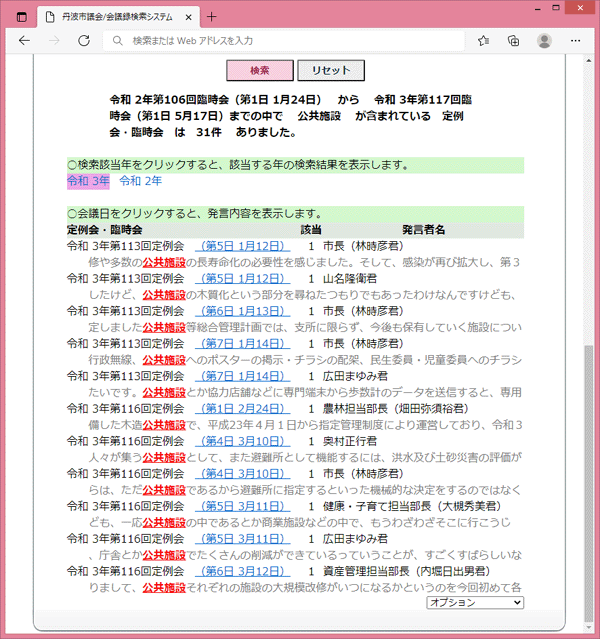Click highlighted 公共施設 in 協力店舗 excerpt
This screenshot has height=639, width=600.
click(x=164, y=392)
